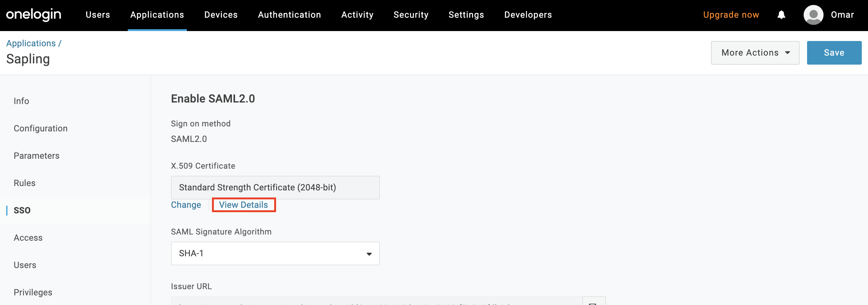This screenshot has width=868, height=305.
Task: Open the Users menu in top navigation
Action: click(98, 15)
